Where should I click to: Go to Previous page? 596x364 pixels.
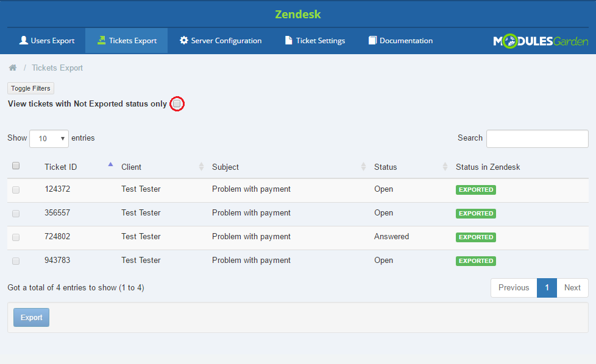point(514,288)
